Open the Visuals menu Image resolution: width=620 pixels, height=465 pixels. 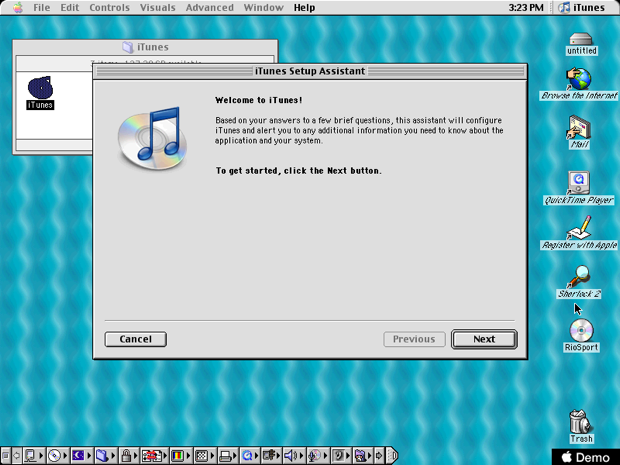[157, 8]
